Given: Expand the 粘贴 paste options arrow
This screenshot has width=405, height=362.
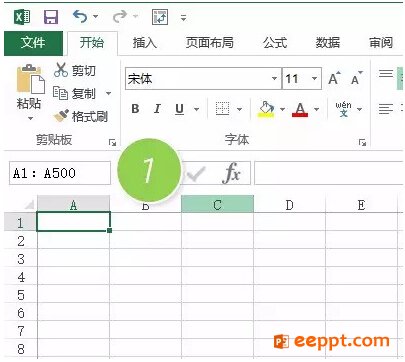Looking at the screenshot, I should tap(30, 118).
